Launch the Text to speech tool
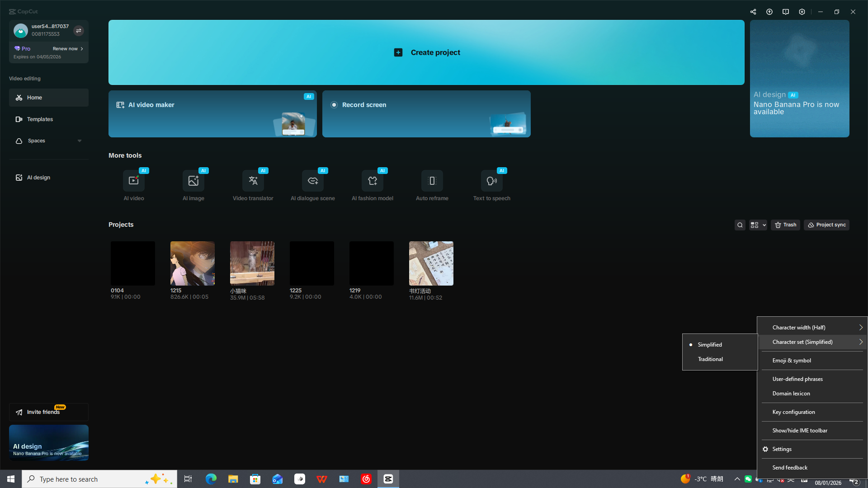Image resolution: width=868 pixels, height=488 pixels. click(491, 181)
